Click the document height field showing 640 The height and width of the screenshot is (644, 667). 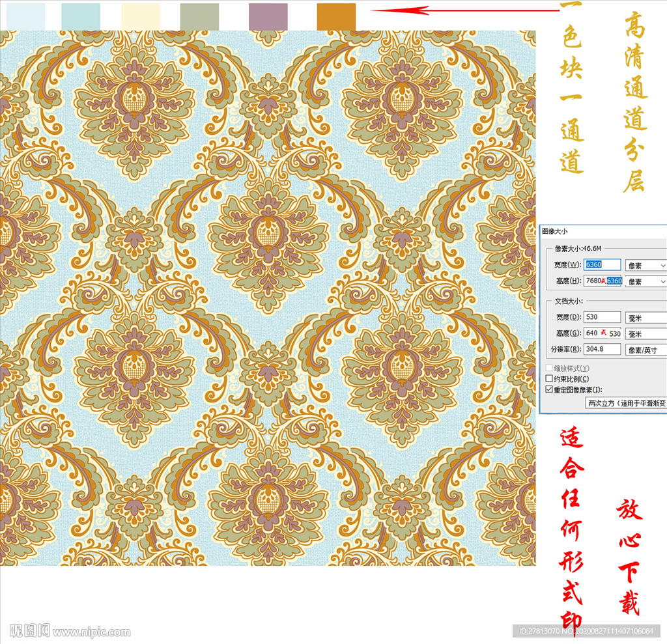coord(603,333)
